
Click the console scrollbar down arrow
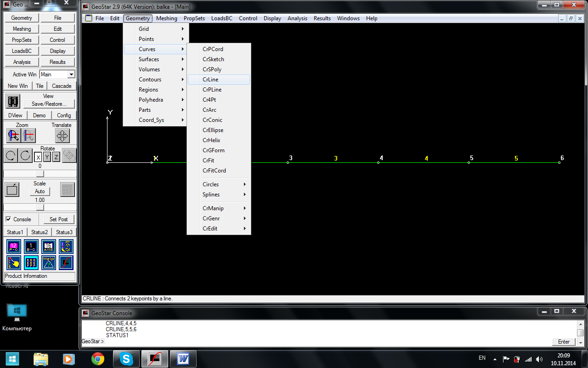coord(581,342)
